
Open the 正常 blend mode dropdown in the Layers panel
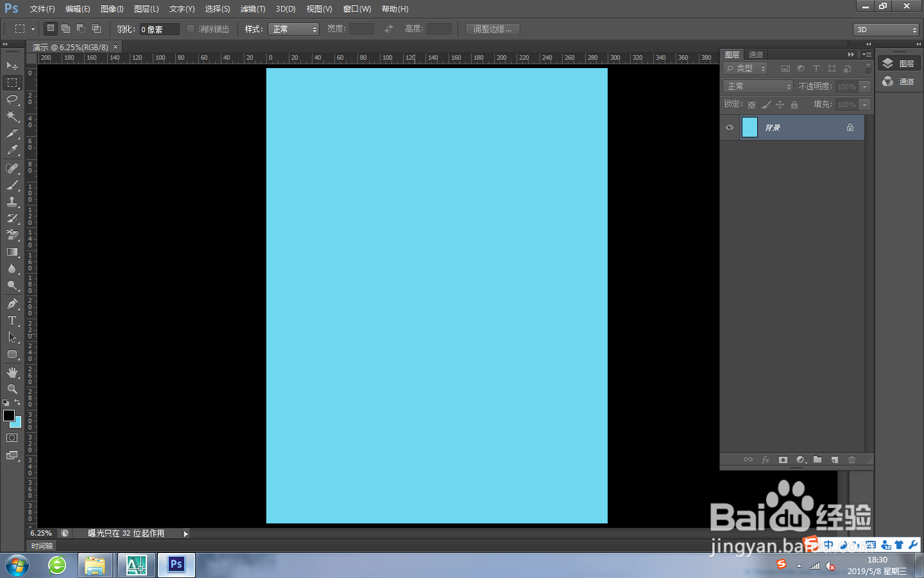[x=758, y=87]
